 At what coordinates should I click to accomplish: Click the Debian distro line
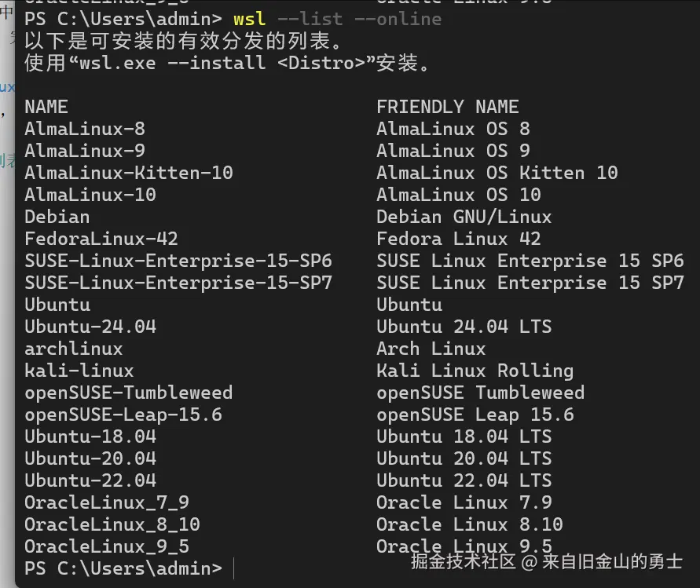[57, 217]
